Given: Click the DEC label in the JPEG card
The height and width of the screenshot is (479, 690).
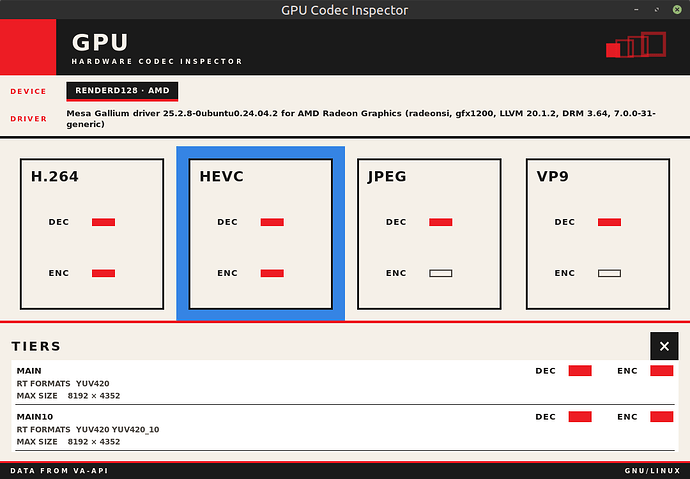Looking at the screenshot, I should [x=396, y=222].
